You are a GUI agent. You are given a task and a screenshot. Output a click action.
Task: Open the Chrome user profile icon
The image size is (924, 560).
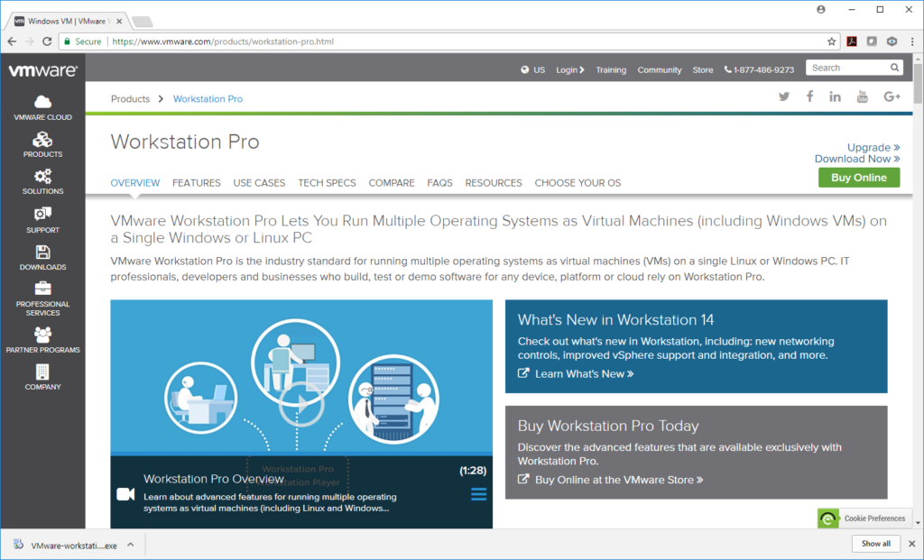click(x=821, y=9)
